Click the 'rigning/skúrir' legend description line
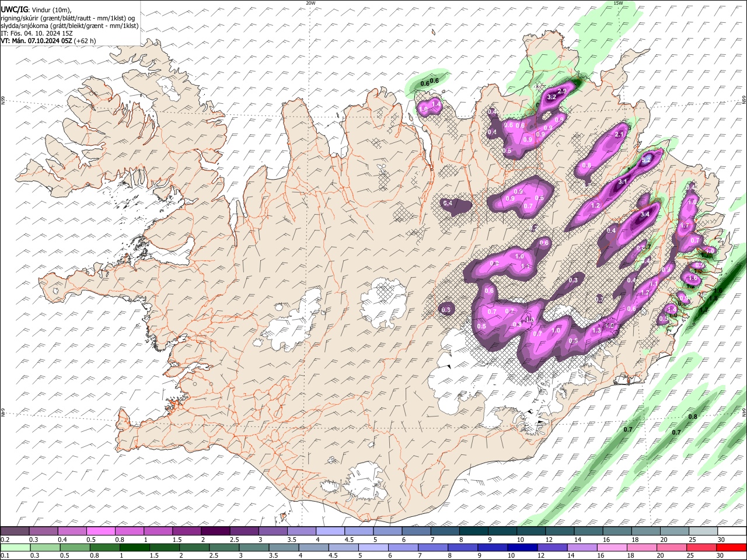The width and height of the screenshot is (747, 560). pos(68,17)
